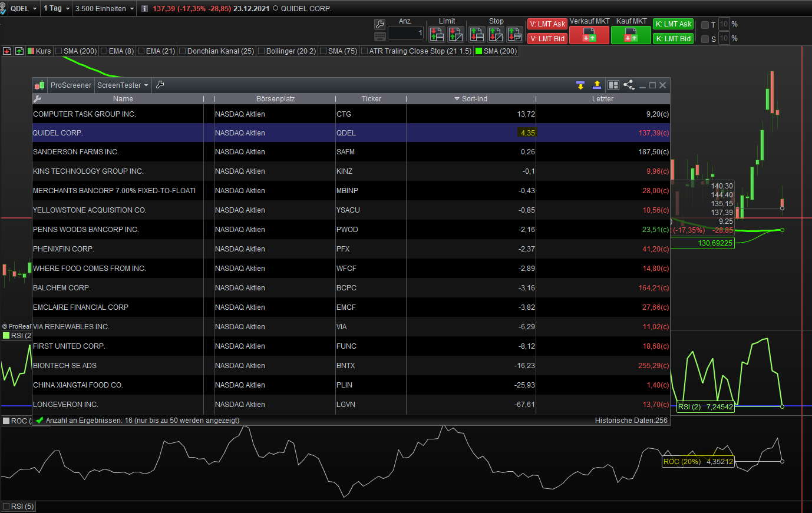
Task: Click the yellow up-arrow icon in ProScreener
Action: click(597, 85)
